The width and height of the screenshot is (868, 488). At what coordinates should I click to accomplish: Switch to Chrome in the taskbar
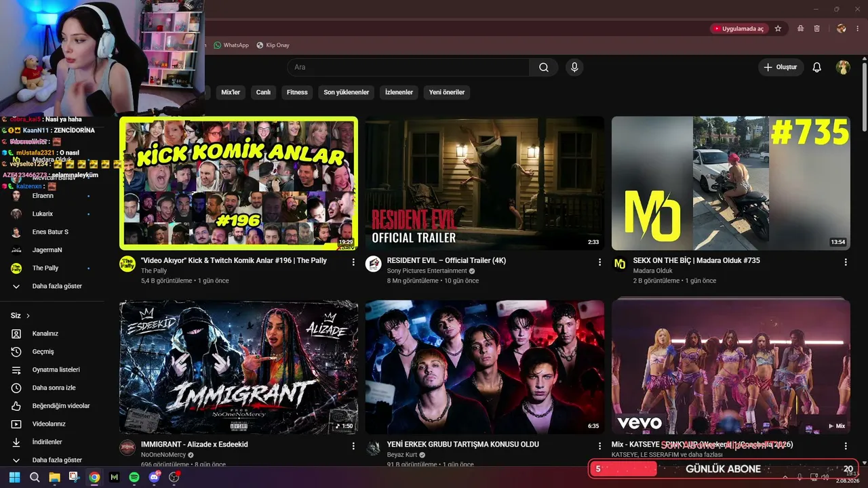click(94, 477)
